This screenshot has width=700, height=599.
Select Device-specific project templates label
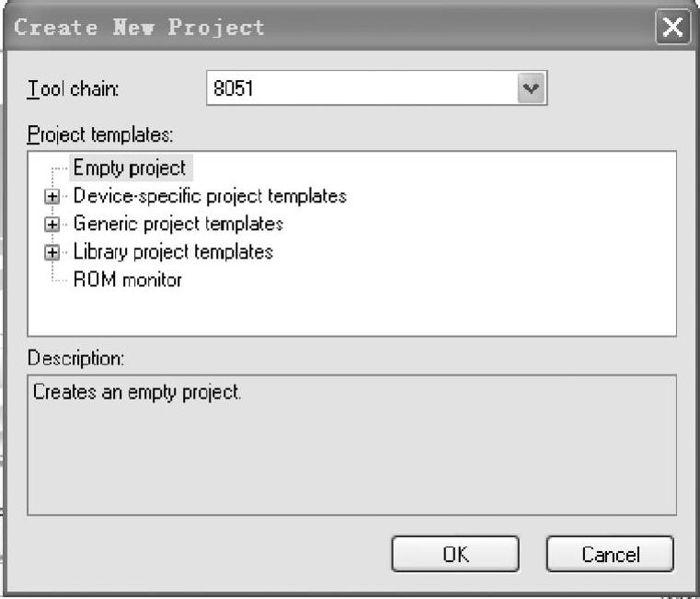click(210, 196)
